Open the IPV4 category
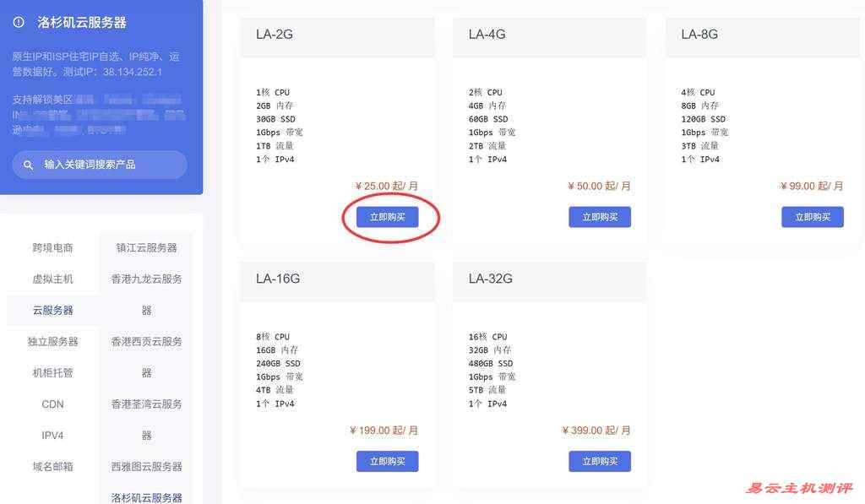The height and width of the screenshot is (504, 865). [53, 436]
